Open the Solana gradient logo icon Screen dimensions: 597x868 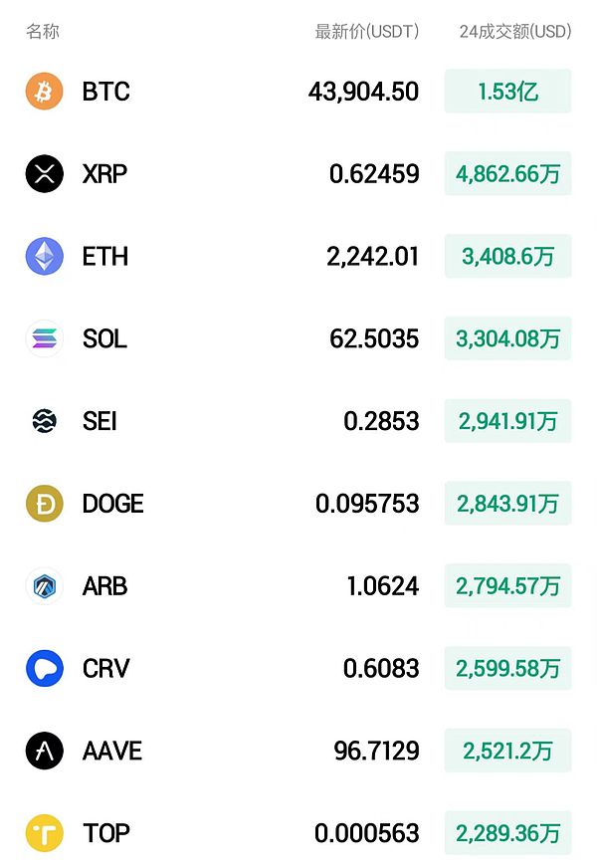pos(44,339)
